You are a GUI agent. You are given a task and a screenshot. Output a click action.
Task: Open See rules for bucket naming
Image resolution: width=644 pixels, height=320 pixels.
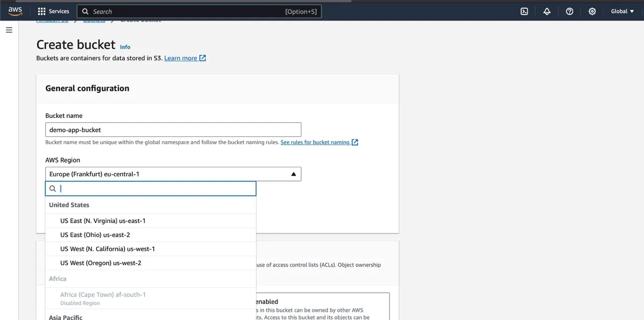click(x=315, y=142)
